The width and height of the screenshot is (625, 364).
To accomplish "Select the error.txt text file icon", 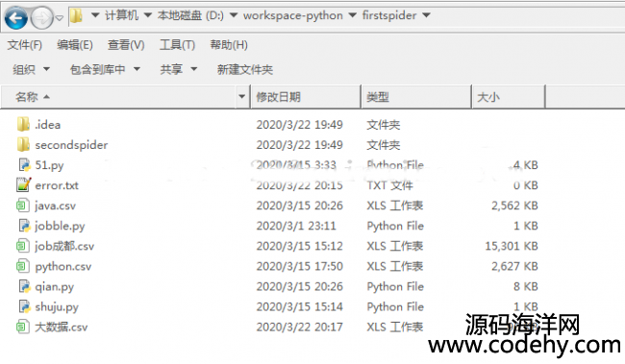I will [x=23, y=184].
